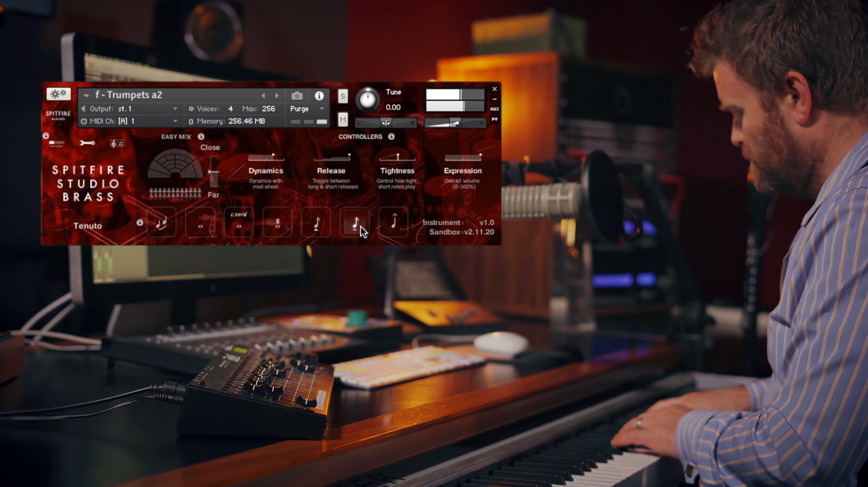Image resolution: width=868 pixels, height=487 pixels.
Task: Click the gear icon at plugin top-left
Action: (x=58, y=94)
